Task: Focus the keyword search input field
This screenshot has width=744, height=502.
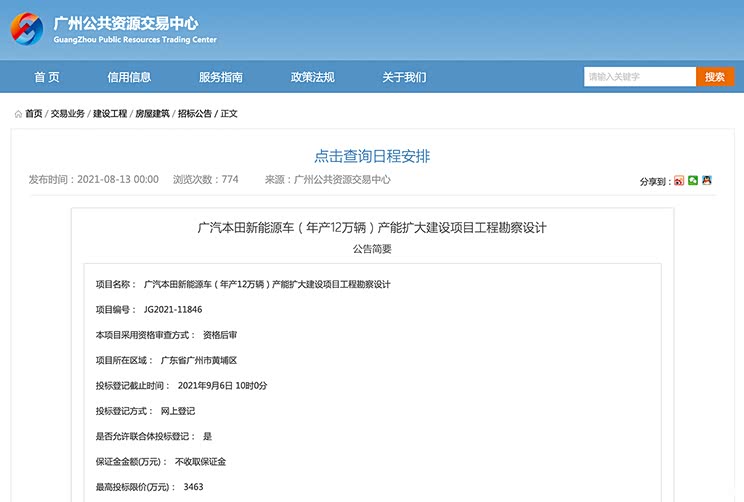Action: click(x=639, y=77)
